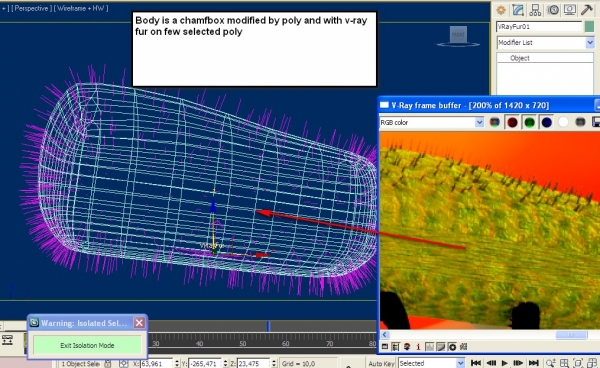
Task: Show pixel information 'i' icon
Action: point(418,347)
